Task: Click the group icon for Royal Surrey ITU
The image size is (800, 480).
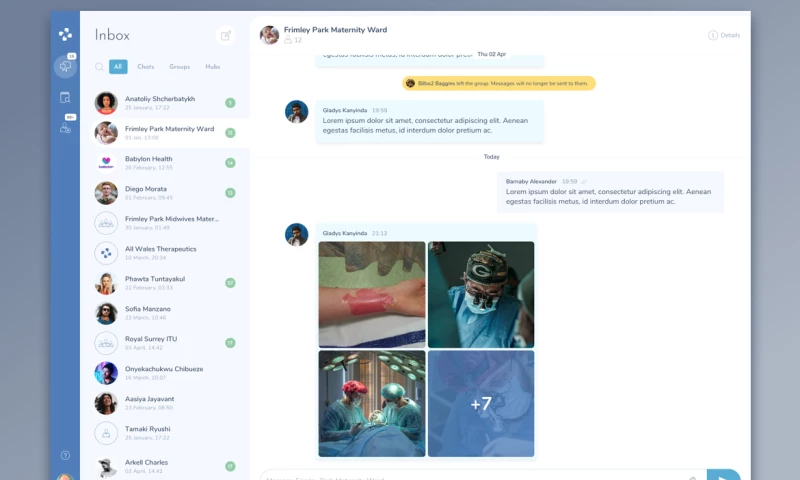Action: click(x=106, y=343)
